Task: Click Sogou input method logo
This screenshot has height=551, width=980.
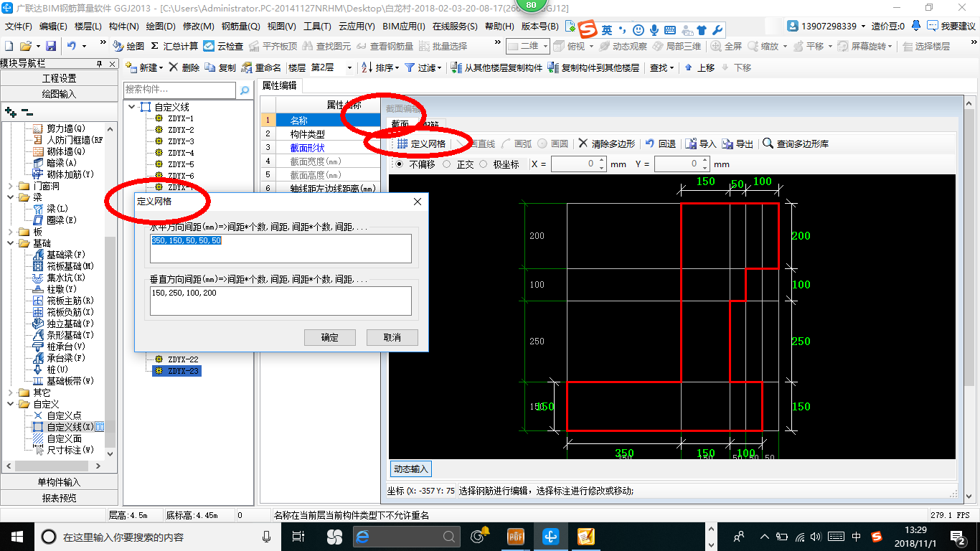Action: (x=589, y=29)
